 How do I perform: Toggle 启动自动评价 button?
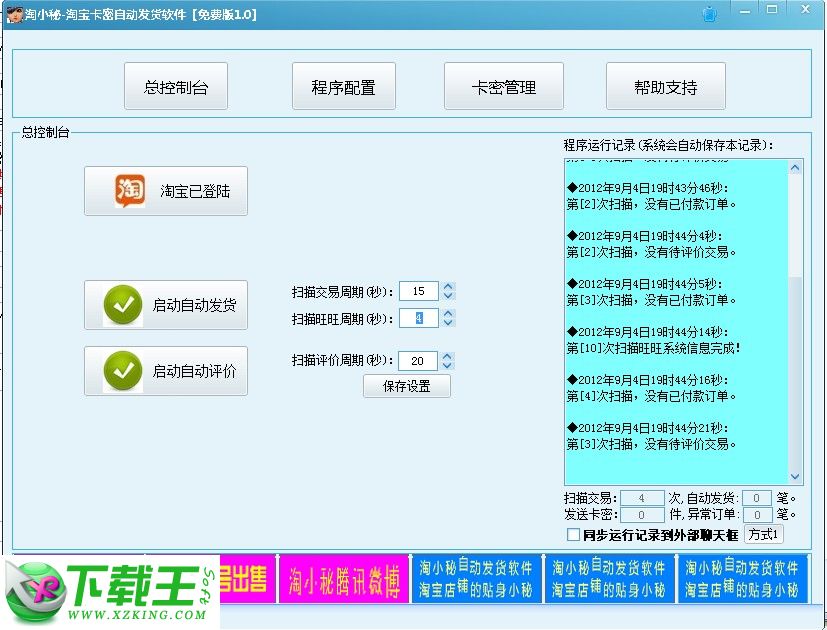pyautogui.click(x=166, y=370)
